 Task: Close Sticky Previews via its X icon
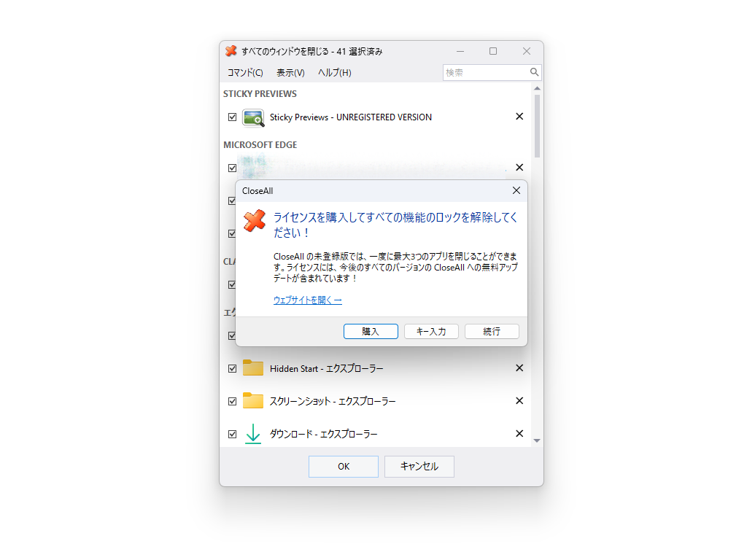519,117
